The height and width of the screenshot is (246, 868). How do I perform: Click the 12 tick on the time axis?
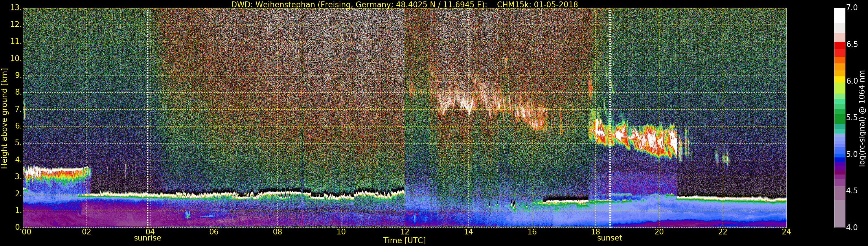click(x=405, y=232)
